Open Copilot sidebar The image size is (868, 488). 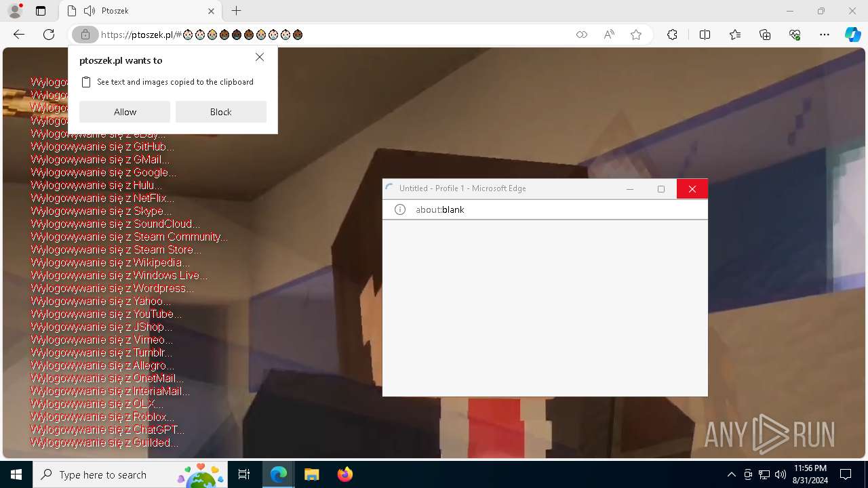tap(852, 35)
